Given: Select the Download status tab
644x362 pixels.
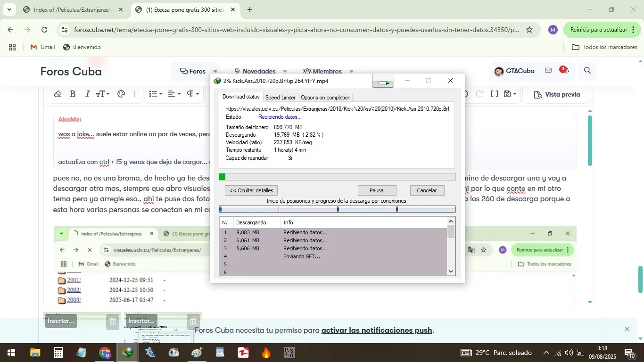Looking at the screenshot, I should (241, 97).
